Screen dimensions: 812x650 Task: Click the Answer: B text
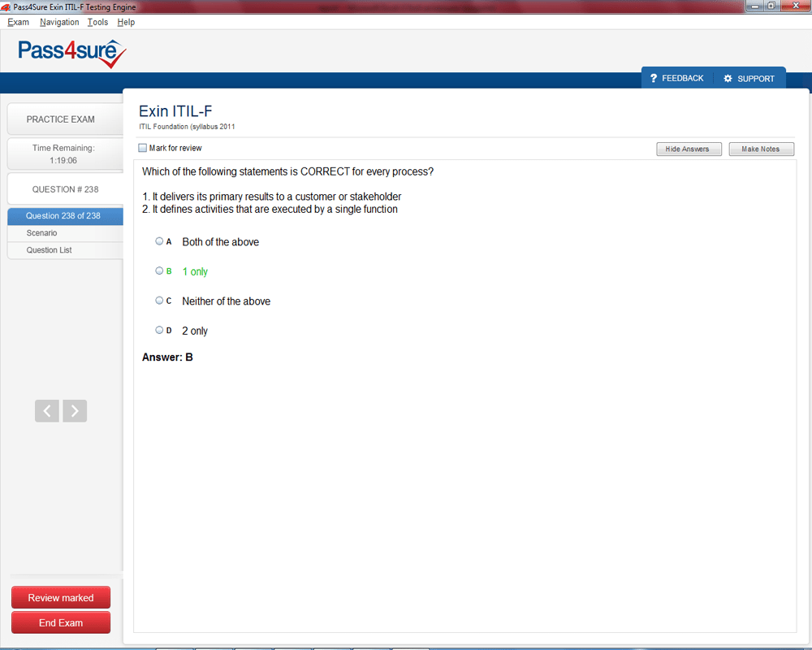point(167,357)
